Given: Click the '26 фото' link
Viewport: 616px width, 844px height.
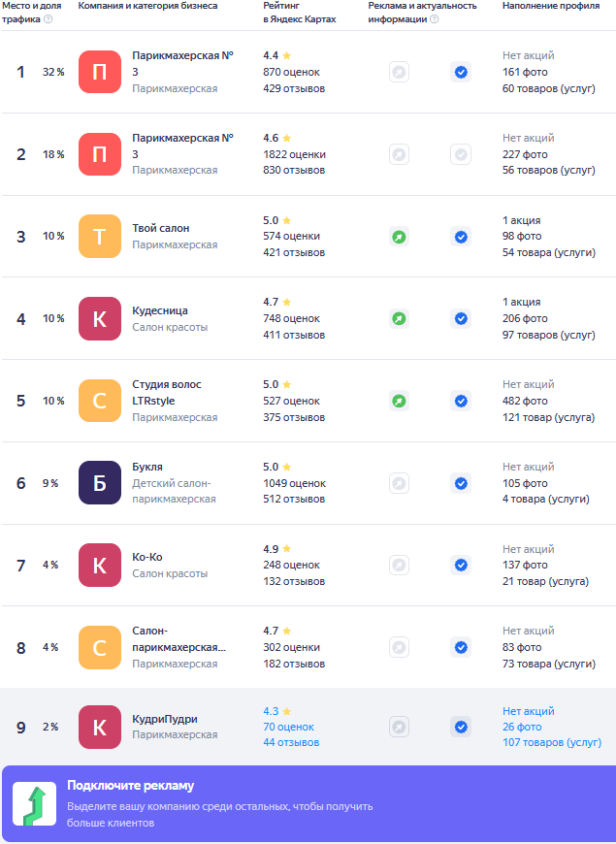Looking at the screenshot, I should point(522,728).
